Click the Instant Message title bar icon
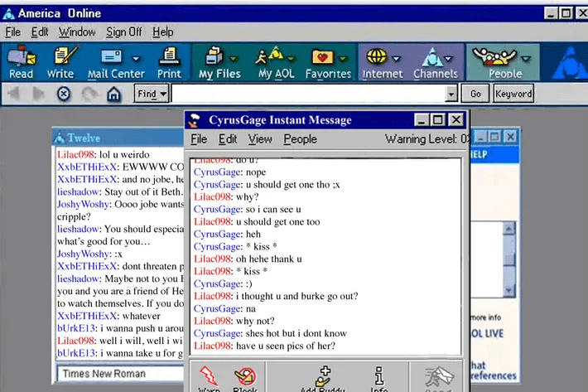Image resolution: width=588 pixels, height=392 pixels. point(195,120)
